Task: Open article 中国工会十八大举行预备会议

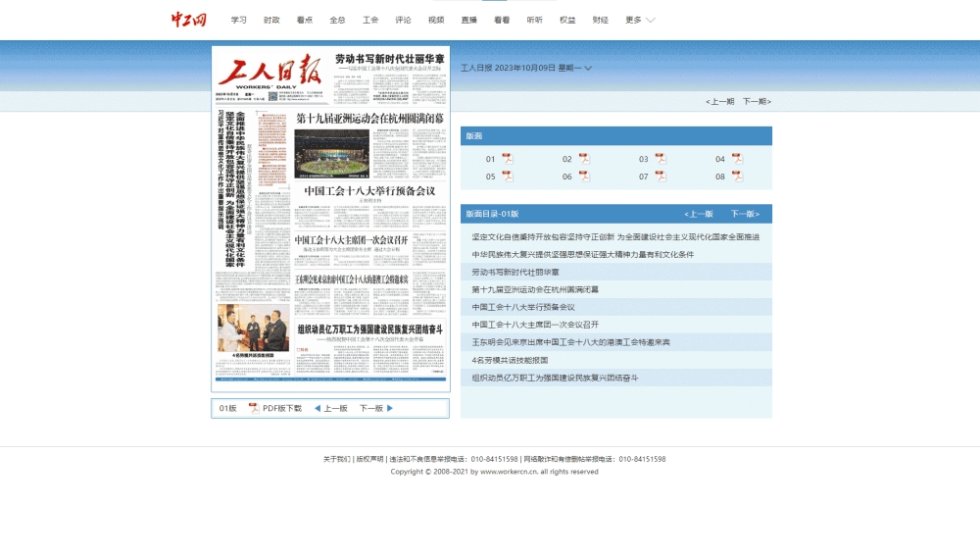Action: [x=523, y=307]
